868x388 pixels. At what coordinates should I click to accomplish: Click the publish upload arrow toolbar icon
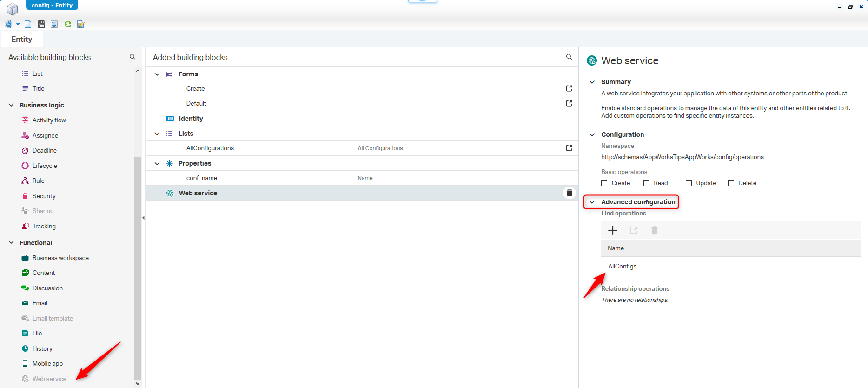pyautogui.click(x=54, y=24)
